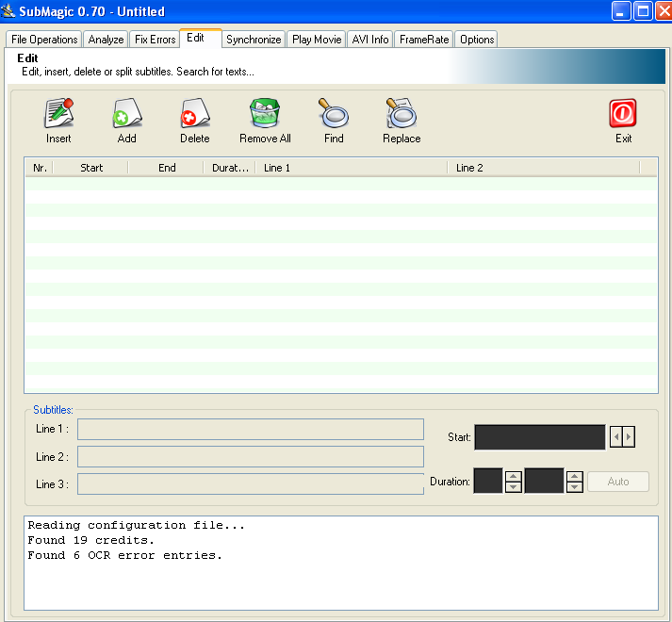The width and height of the screenshot is (672, 622).
Task: Click 'Found 19 credits.' log line
Action: [90, 540]
